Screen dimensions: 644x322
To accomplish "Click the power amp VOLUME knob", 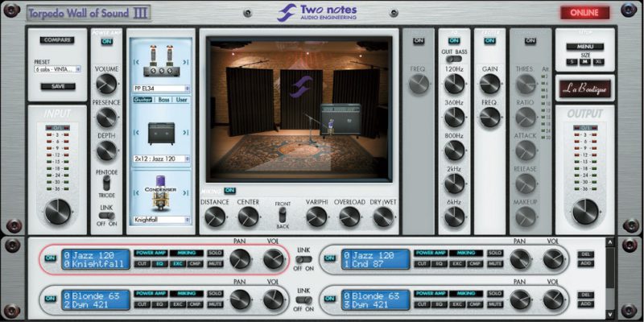I will (106, 84).
